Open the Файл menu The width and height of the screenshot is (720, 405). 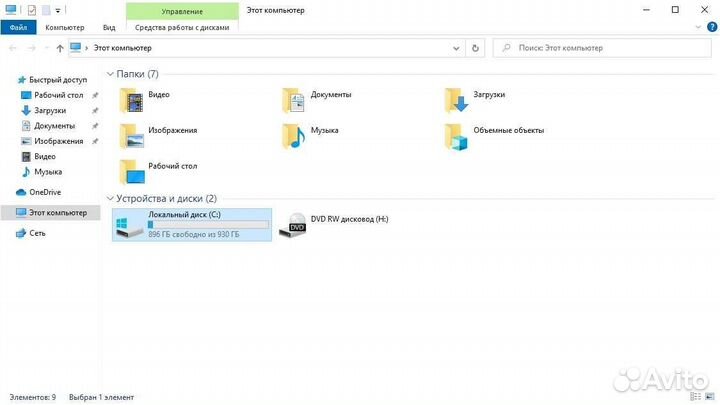click(x=18, y=27)
